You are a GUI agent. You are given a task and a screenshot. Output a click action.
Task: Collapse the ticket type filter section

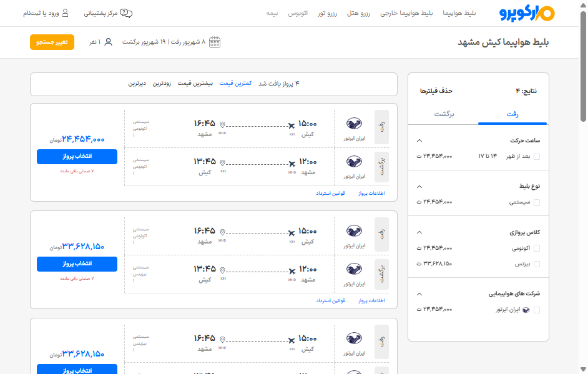[x=419, y=187]
